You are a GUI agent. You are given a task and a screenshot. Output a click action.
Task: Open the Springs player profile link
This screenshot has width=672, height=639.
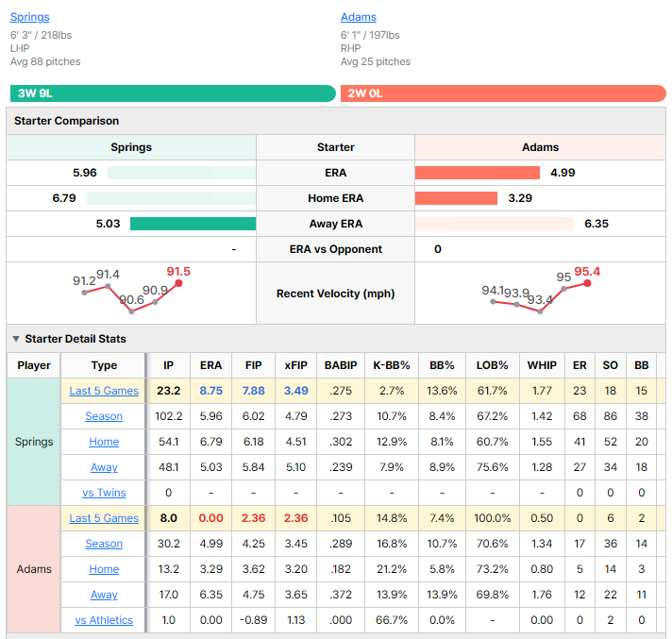click(x=29, y=17)
